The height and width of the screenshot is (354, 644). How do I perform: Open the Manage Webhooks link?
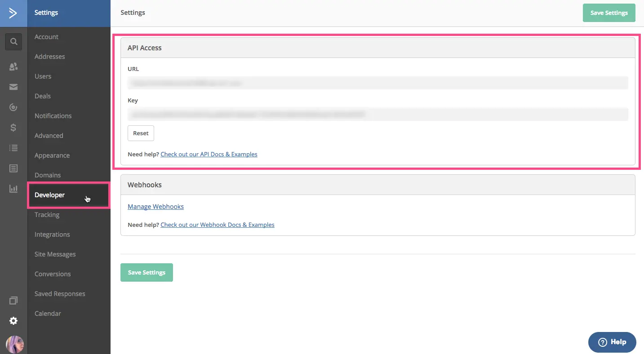155,207
